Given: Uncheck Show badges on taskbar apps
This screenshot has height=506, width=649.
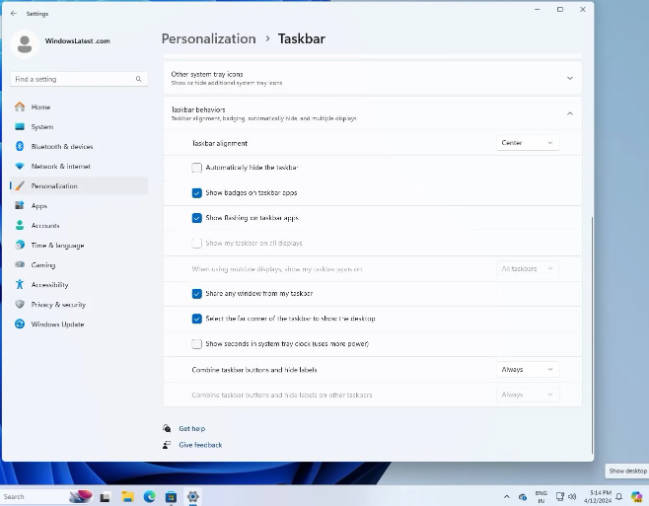Looking at the screenshot, I should [x=197, y=193].
